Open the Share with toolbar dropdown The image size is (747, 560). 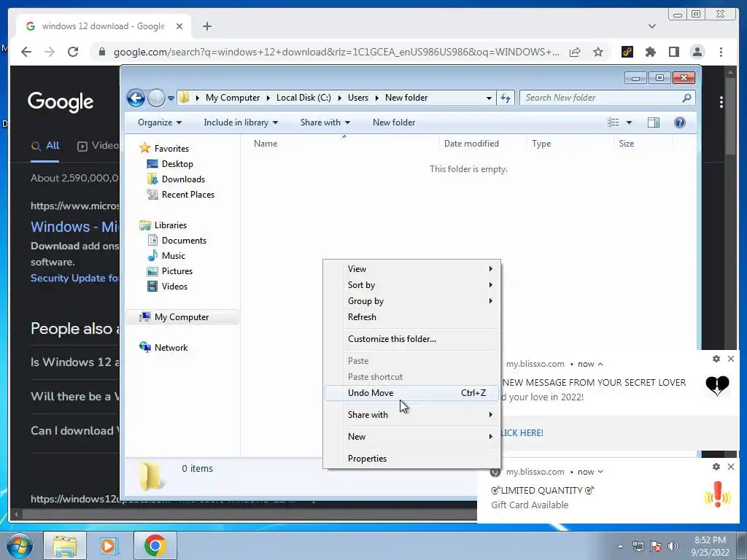click(325, 122)
